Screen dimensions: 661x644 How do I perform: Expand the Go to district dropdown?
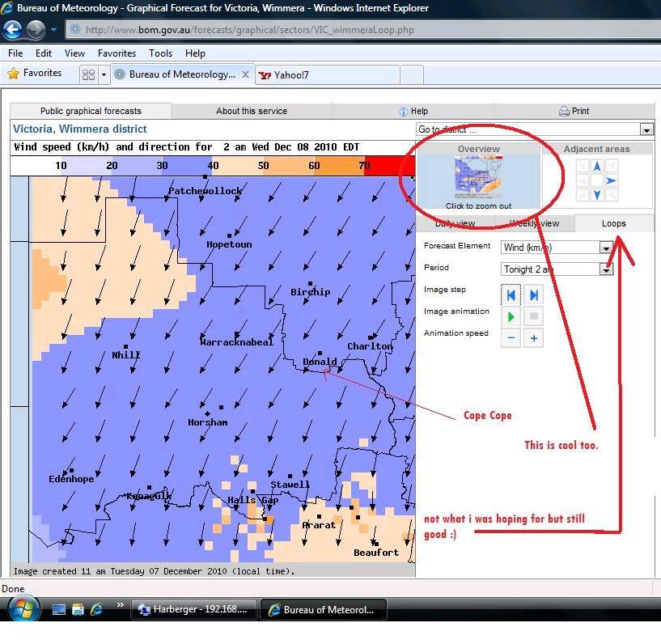646,129
